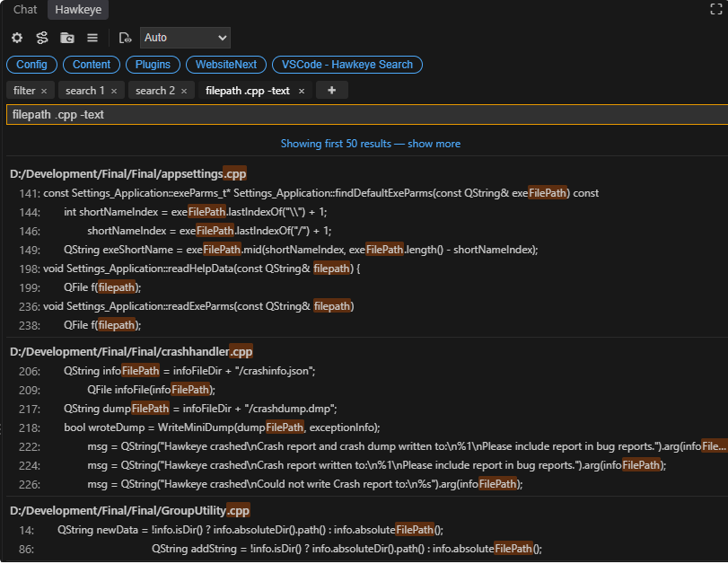Click the connected-nodes icon beside the gear
Image resolution: width=728 pixels, height=564 pixels.
pyautogui.click(x=42, y=38)
